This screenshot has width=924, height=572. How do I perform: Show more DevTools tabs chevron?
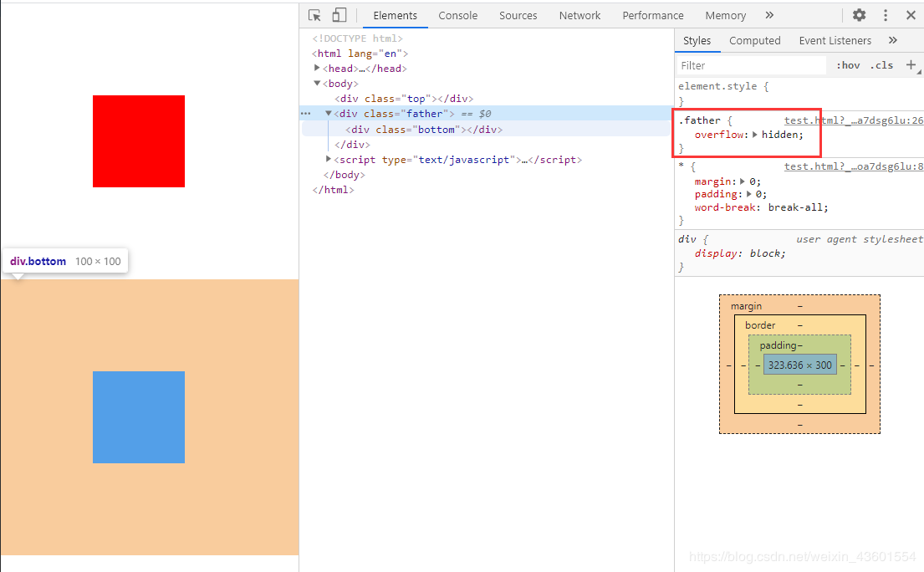[x=769, y=15]
